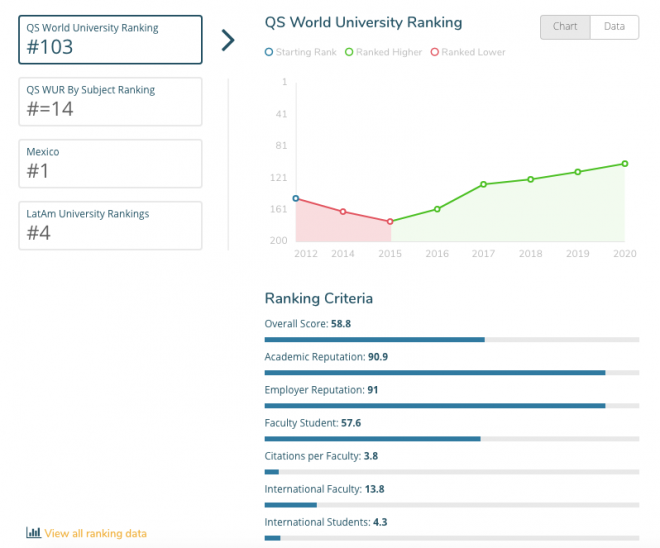Select the QS WUR By Subject Ranking card
This screenshot has width=660, height=548.
coord(110,101)
